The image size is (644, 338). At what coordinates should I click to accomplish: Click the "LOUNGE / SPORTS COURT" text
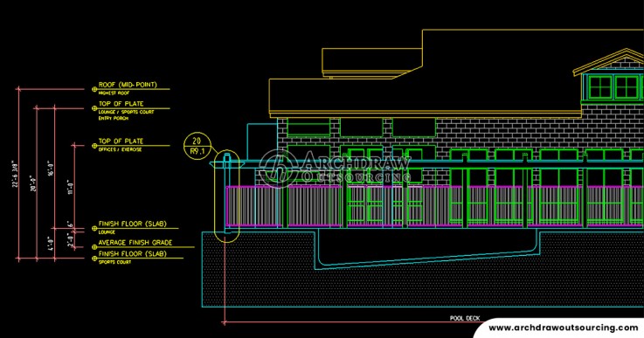126,112
